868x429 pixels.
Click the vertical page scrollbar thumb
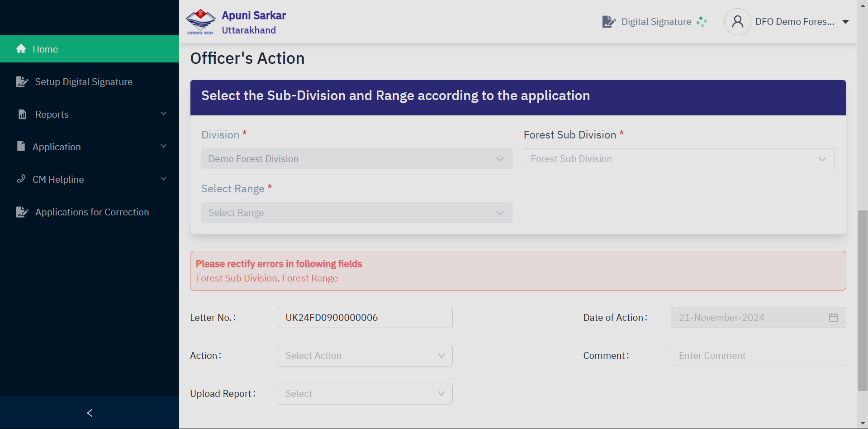[863, 301]
